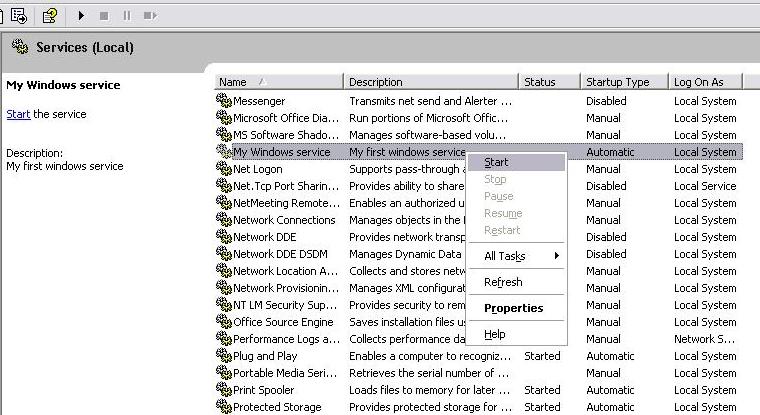Viewport: 760px width, 415px height.
Task: Click the Performance Logs a... service icon
Action: [x=223, y=338]
